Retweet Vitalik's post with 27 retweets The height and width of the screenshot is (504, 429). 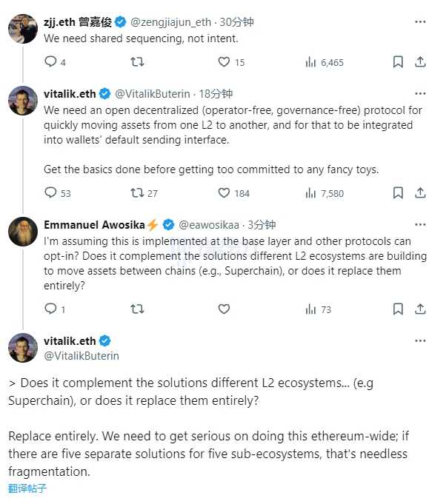144,193
